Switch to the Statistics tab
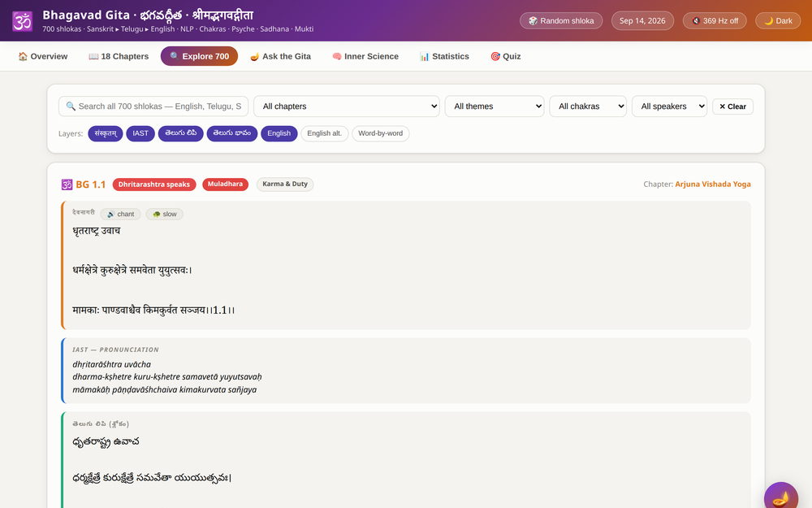 click(444, 56)
